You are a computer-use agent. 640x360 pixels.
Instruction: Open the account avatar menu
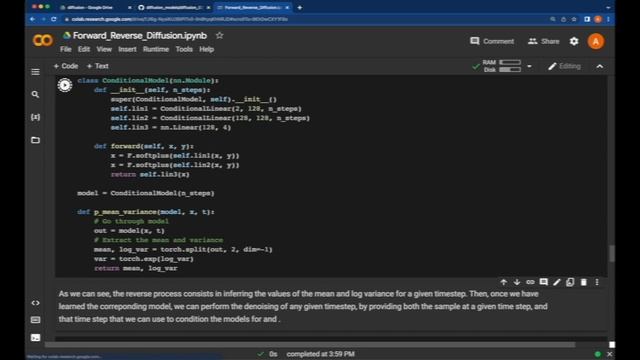tap(596, 41)
